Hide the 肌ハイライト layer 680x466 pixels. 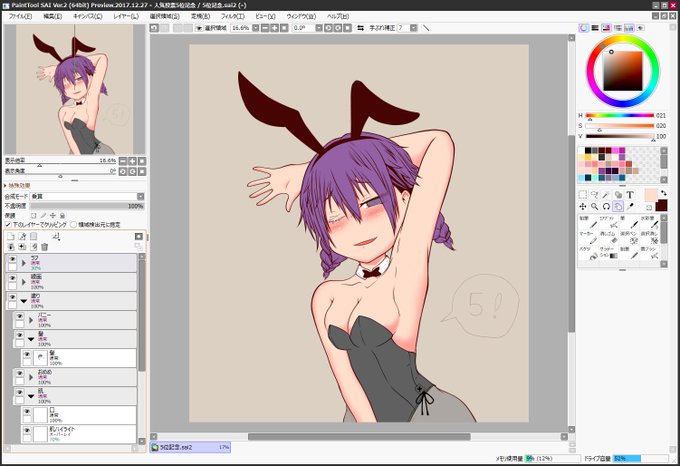[x=27, y=430]
